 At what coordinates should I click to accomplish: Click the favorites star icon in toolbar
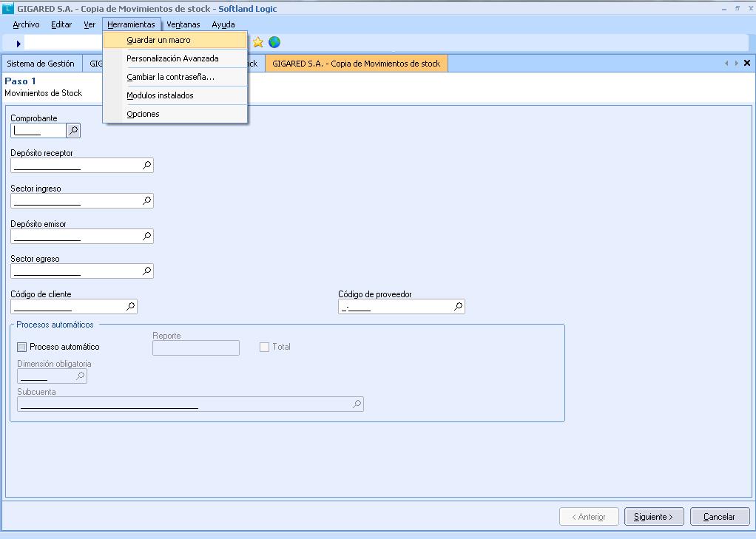tap(258, 42)
